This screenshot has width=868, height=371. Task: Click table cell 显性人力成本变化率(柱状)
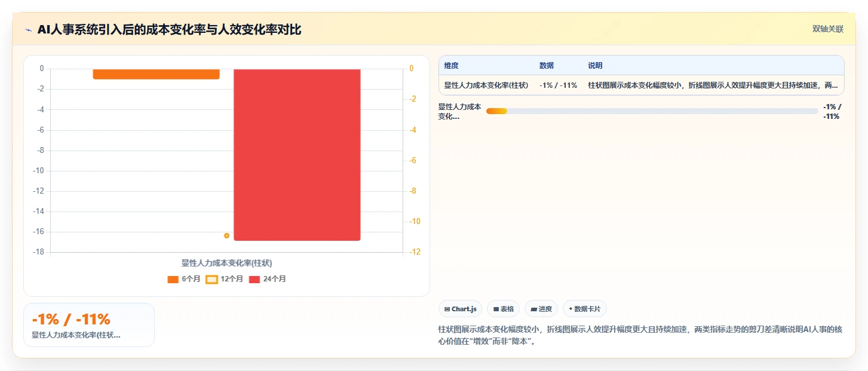486,85
